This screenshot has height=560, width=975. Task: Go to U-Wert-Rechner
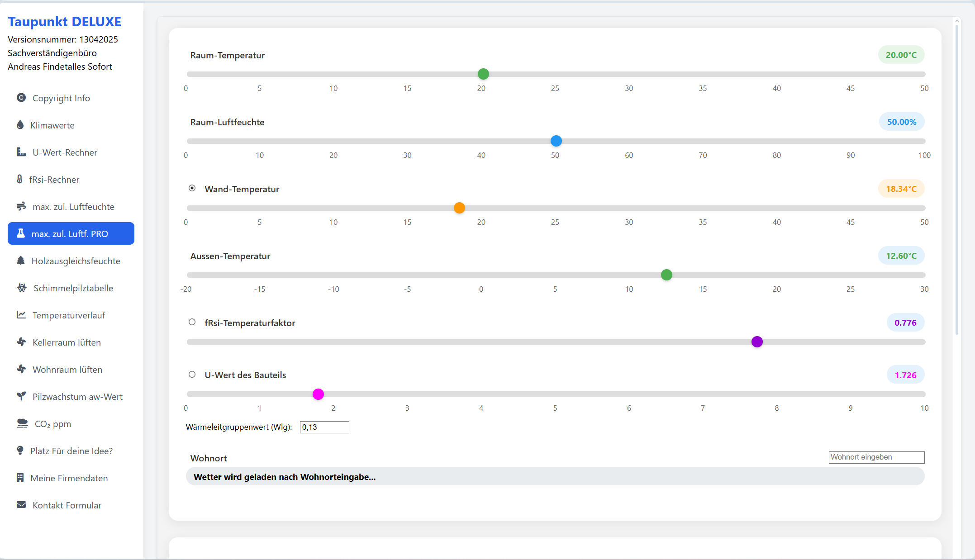(x=71, y=152)
